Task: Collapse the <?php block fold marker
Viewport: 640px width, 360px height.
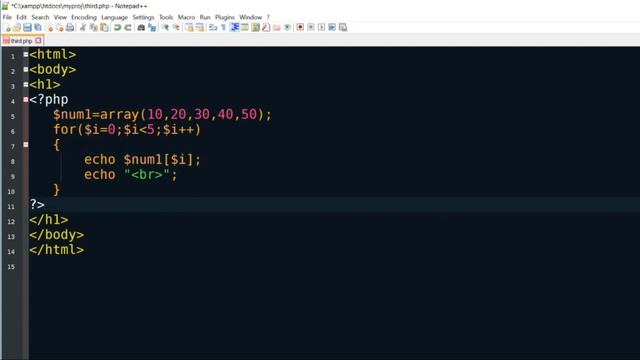Action: tap(26, 100)
